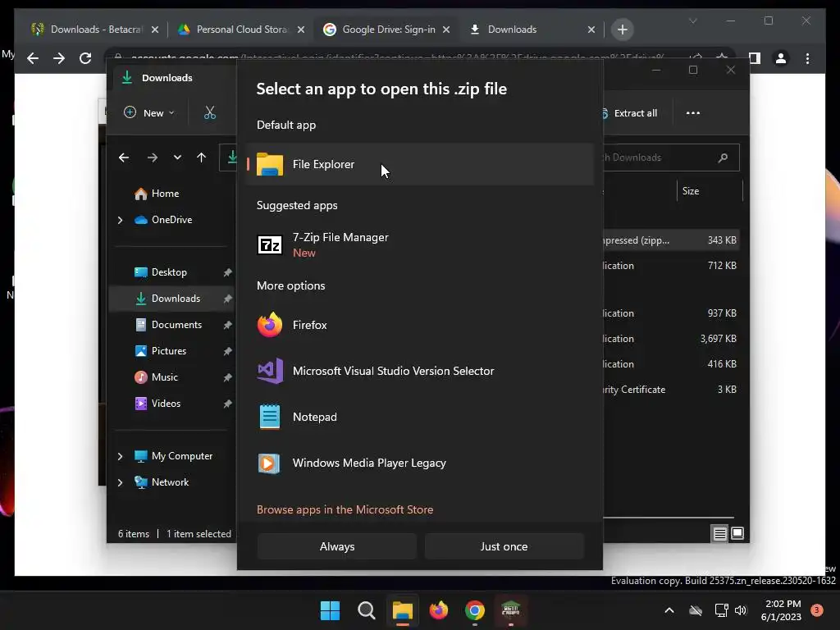Show hidden tray icons chevron

(x=669, y=610)
